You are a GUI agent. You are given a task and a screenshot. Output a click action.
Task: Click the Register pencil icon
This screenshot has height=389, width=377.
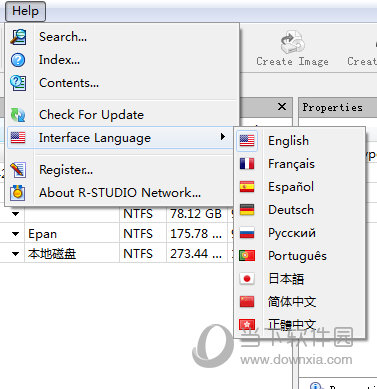18,170
